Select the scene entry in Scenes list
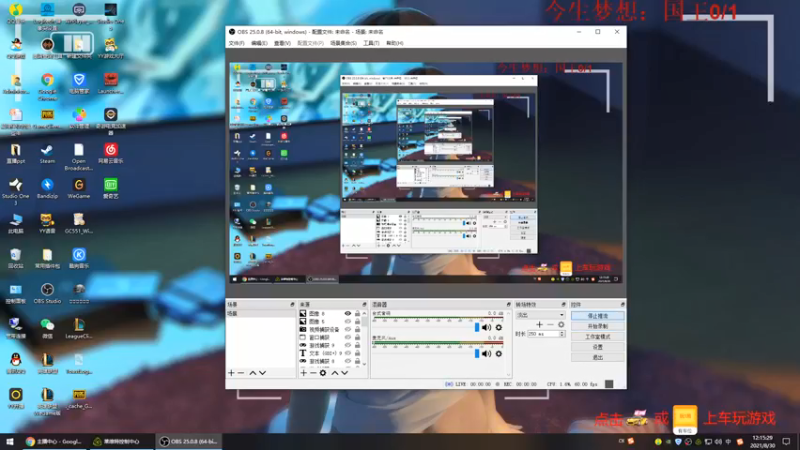The width and height of the screenshot is (800, 450). [x=261, y=314]
